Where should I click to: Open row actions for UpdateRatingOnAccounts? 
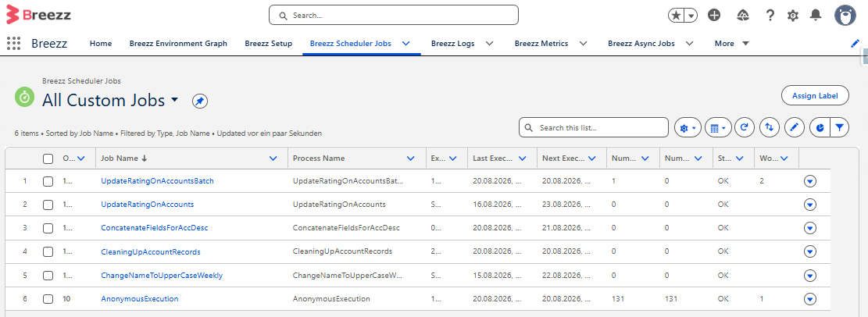pos(810,205)
